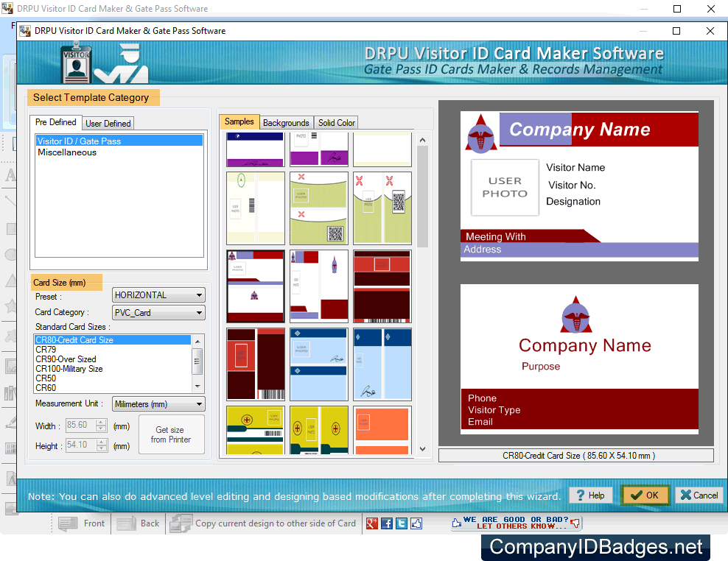
Task: Choose light blue horizontal signature template
Action: point(319,364)
